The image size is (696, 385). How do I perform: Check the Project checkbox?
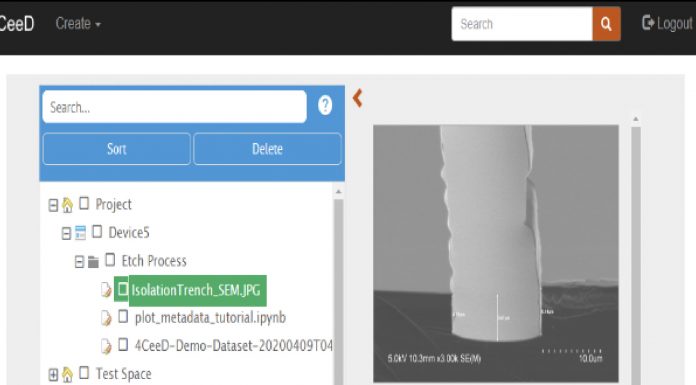(84, 203)
